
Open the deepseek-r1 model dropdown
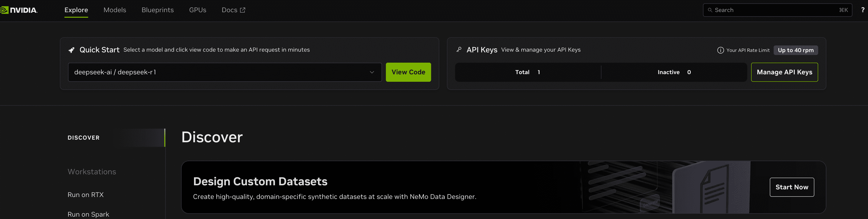click(x=219, y=72)
